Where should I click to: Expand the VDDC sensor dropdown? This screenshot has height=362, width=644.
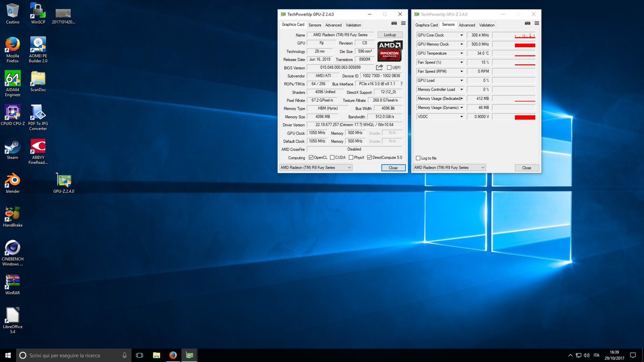tap(461, 116)
